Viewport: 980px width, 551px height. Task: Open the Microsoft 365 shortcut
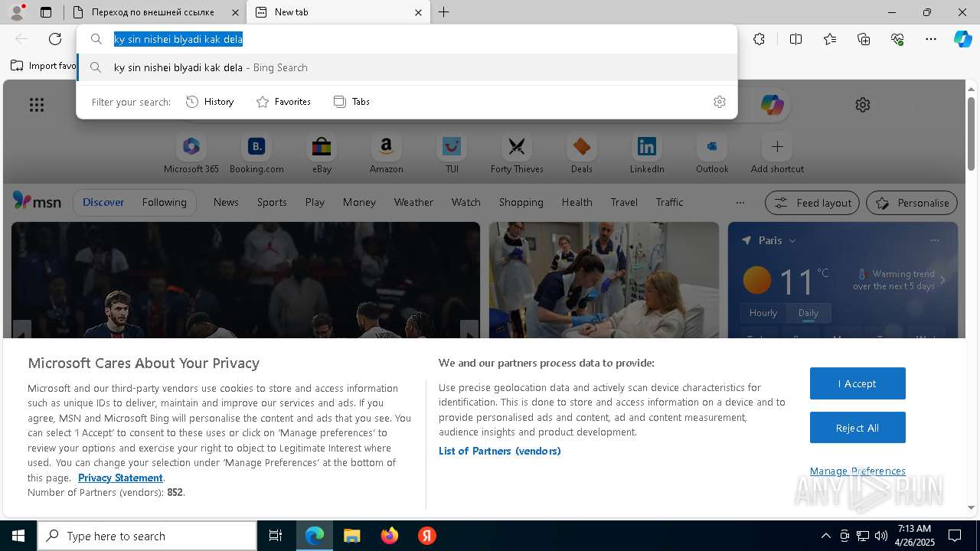click(x=191, y=153)
